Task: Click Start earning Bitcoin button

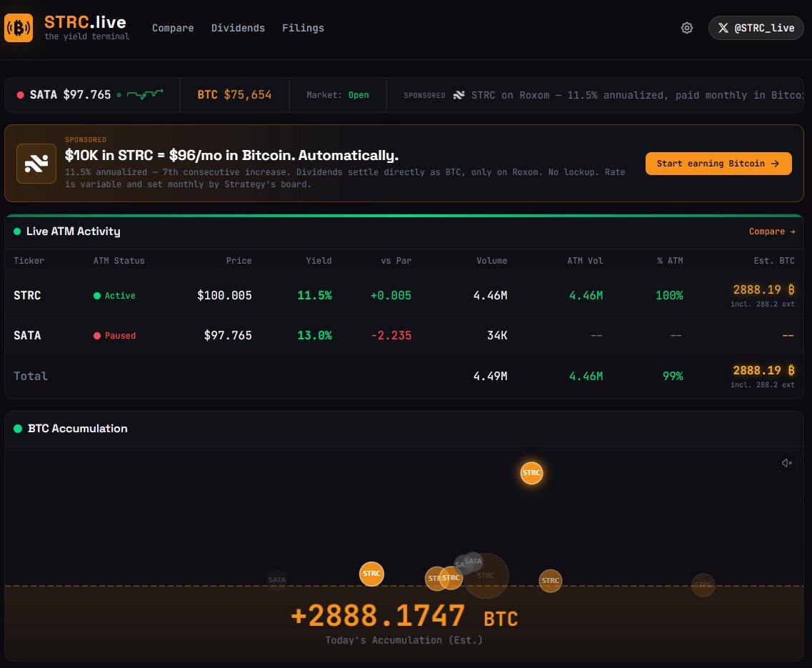Action: coord(718,163)
